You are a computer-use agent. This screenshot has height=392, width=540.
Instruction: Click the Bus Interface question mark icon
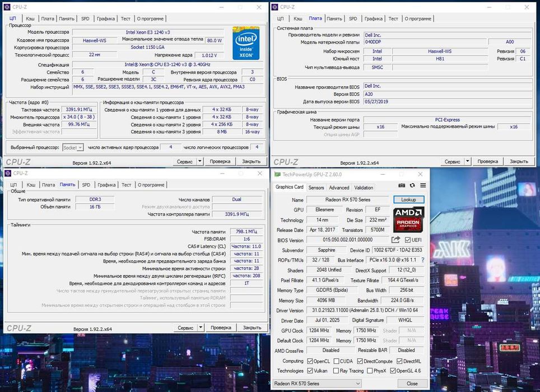pyautogui.click(x=423, y=260)
